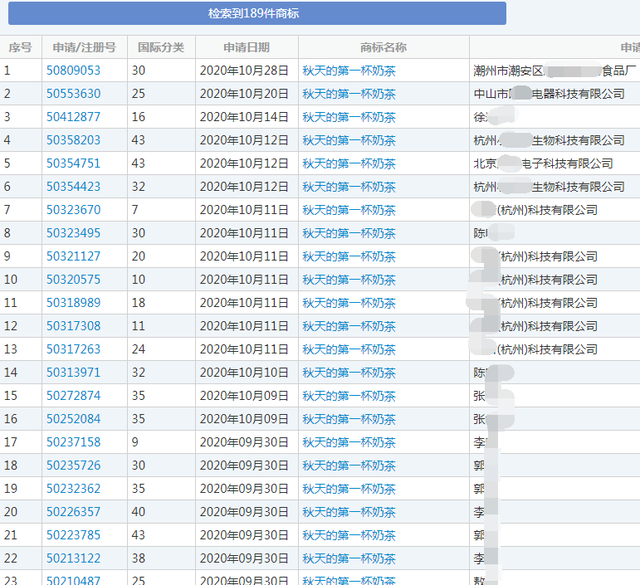This screenshot has width=640, height=585.
Task: Open registration number 50354423
Action: click(73, 187)
